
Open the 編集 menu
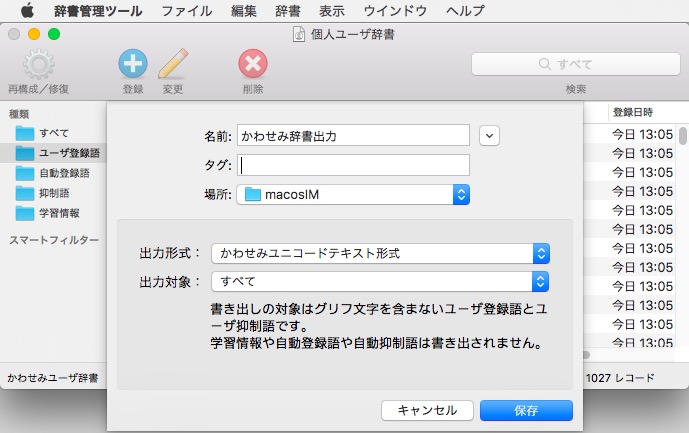point(243,11)
